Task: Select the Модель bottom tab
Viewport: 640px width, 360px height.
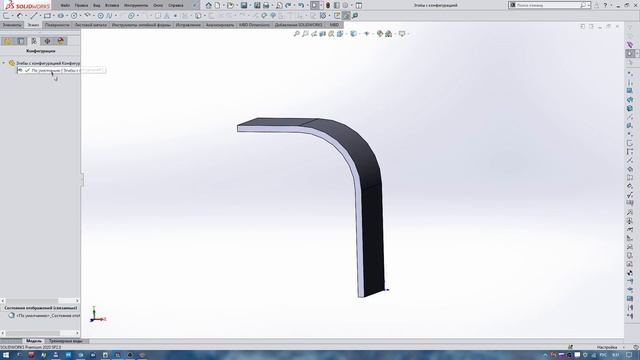Action: pos(34,341)
